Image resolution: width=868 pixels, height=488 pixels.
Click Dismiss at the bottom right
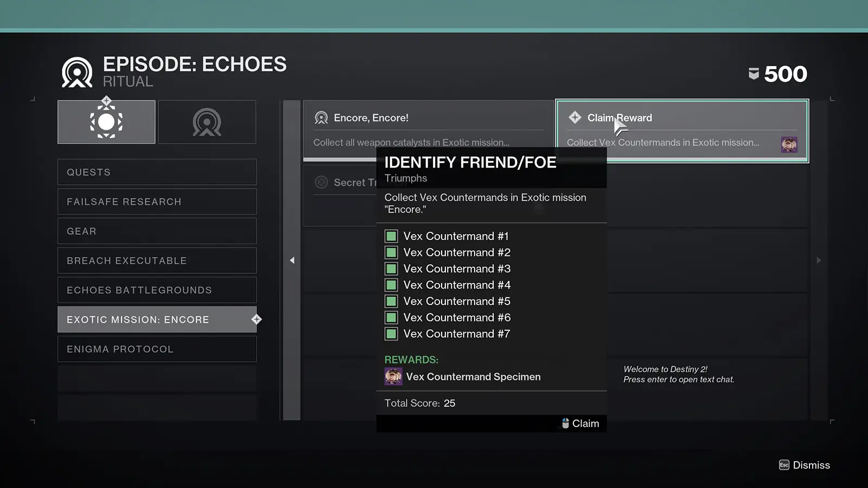click(x=810, y=465)
